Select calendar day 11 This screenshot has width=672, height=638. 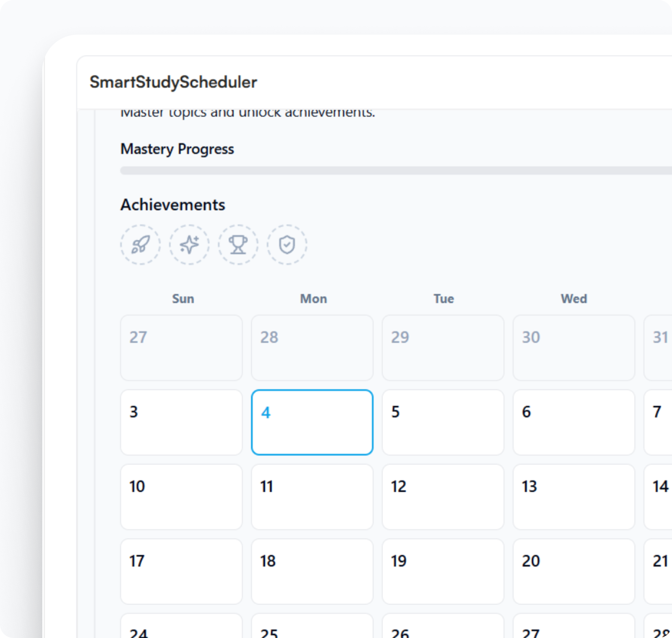coord(312,497)
